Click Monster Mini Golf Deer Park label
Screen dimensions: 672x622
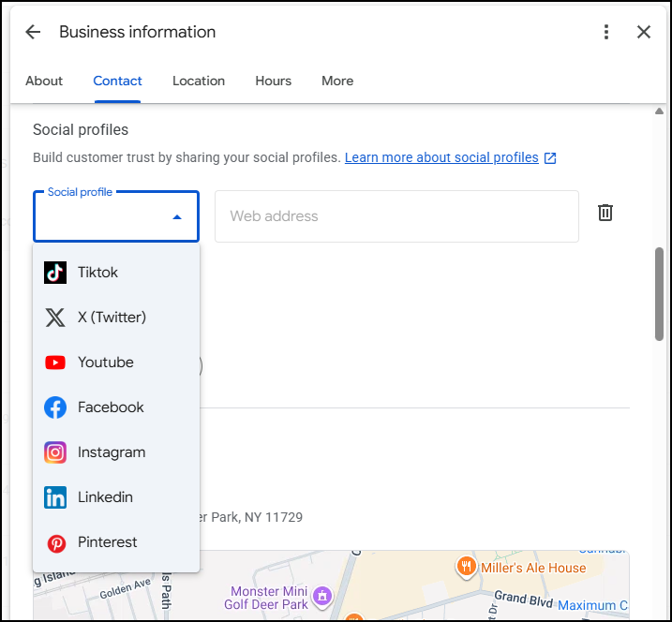click(x=266, y=598)
